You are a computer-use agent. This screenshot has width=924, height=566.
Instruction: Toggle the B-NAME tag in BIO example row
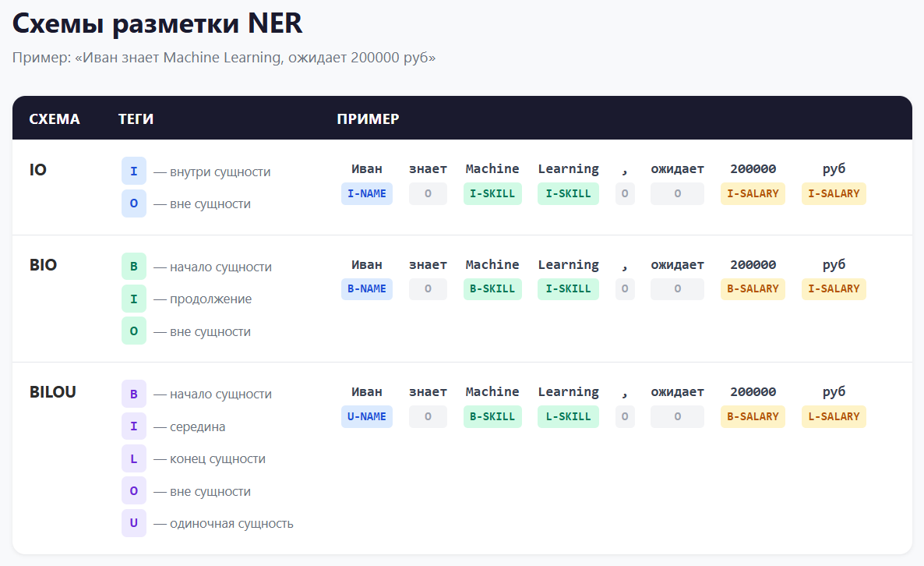coord(366,288)
